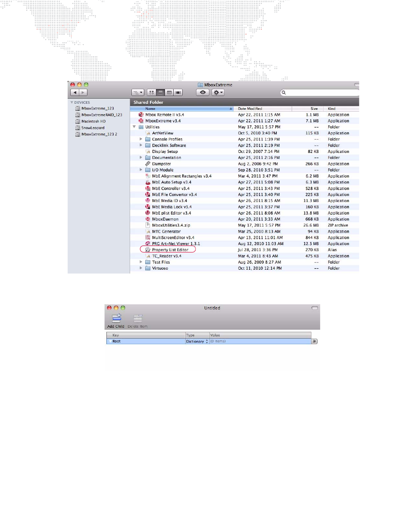Click the Shared Folder header bar
The image size is (411, 532).
(x=244, y=103)
